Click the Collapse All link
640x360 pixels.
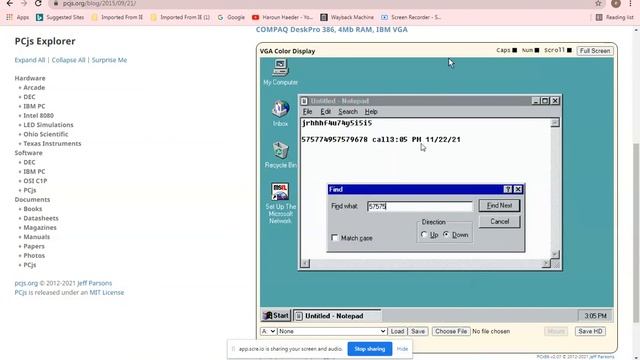click(68, 60)
